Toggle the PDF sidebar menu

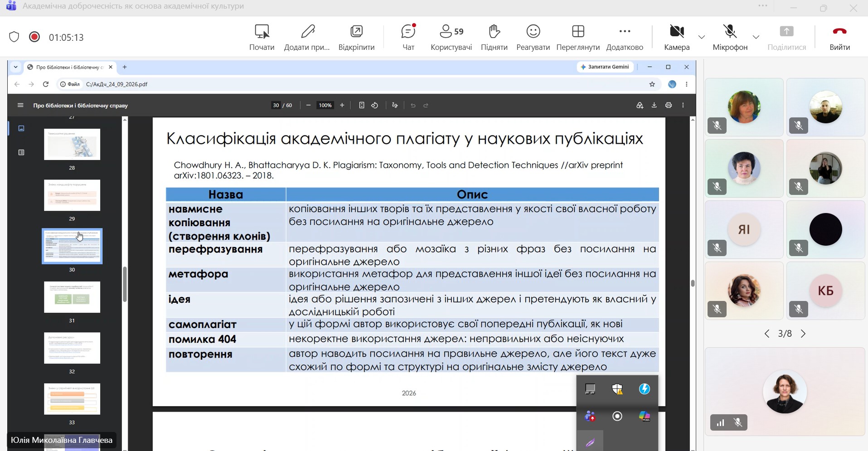click(20, 105)
